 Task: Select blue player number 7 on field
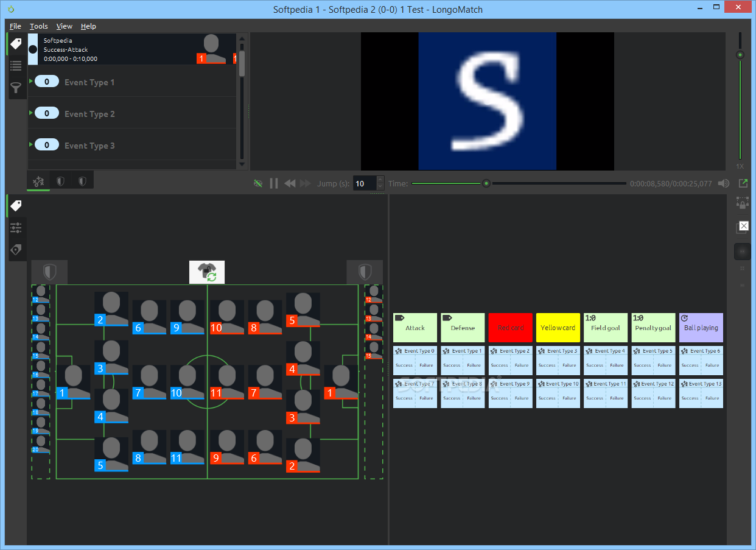(x=149, y=383)
